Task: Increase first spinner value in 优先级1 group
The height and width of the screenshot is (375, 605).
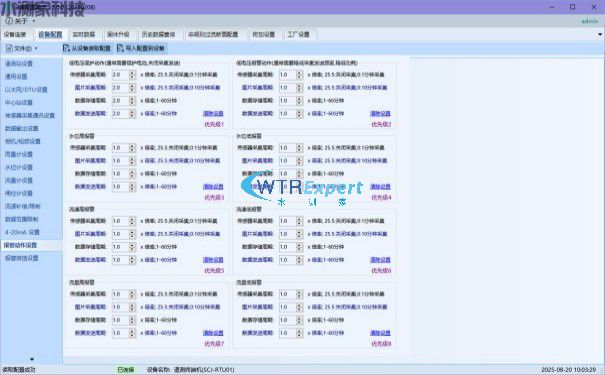Action: (x=132, y=73)
